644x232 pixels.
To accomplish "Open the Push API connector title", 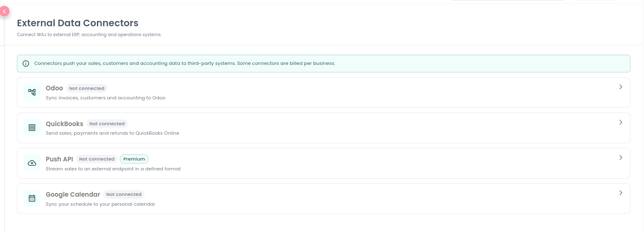I will [59, 159].
